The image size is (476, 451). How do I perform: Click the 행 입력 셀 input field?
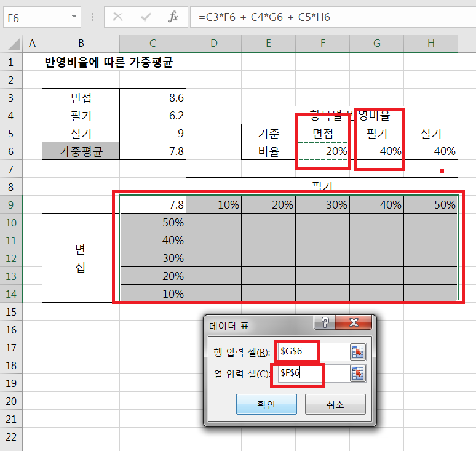pos(311,352)
